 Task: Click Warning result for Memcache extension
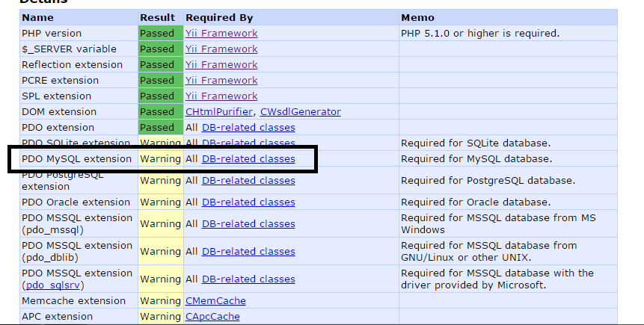[161, 301]
